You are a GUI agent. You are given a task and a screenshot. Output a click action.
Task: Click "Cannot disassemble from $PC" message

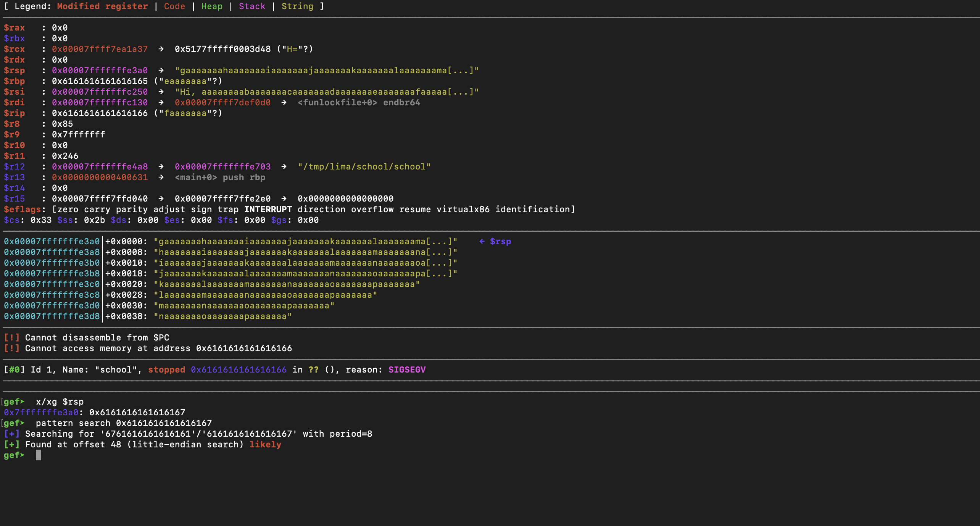tap(97, 338)
